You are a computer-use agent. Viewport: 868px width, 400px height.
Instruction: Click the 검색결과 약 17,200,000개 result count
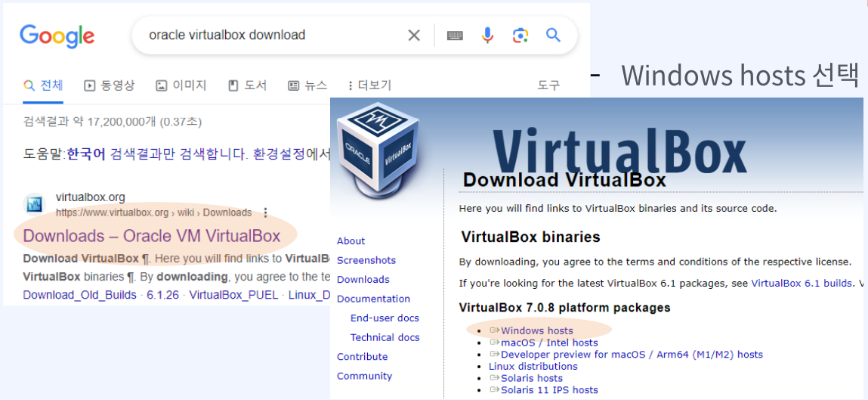click(113, 121)
